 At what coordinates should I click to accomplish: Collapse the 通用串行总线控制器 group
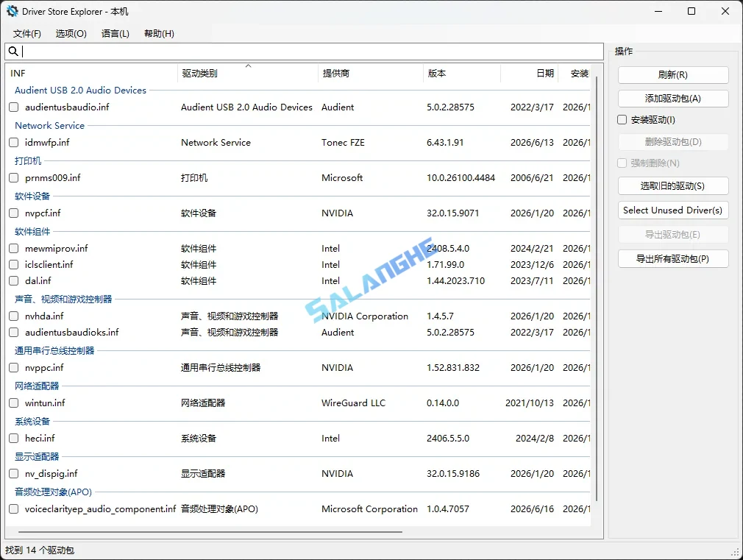54,351
